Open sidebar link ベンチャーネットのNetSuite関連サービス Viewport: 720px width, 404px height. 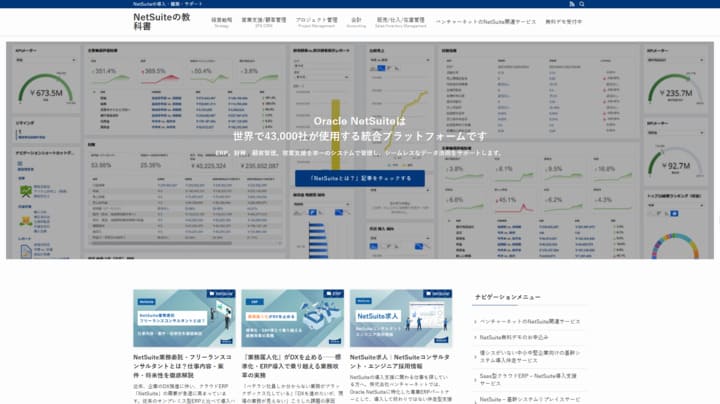[530, 321]
